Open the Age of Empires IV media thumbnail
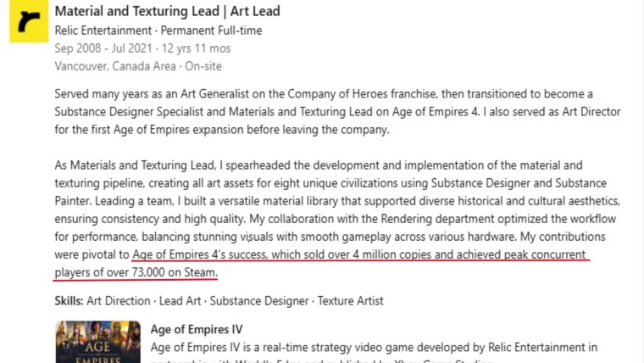The height and width of the screenshot is (363, 644). 97,342
